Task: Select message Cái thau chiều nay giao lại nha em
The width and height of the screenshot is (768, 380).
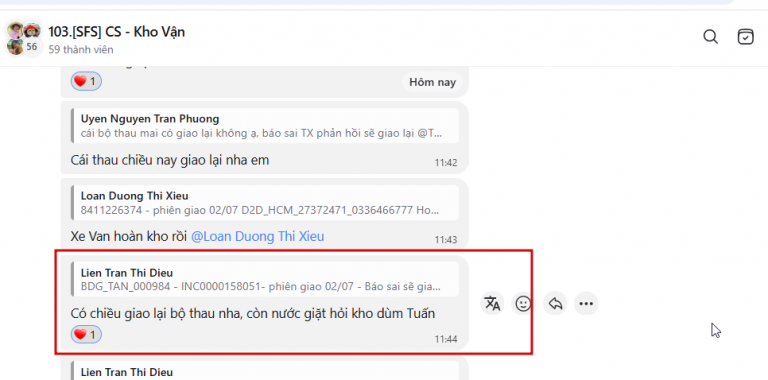Action: point(169,160)
